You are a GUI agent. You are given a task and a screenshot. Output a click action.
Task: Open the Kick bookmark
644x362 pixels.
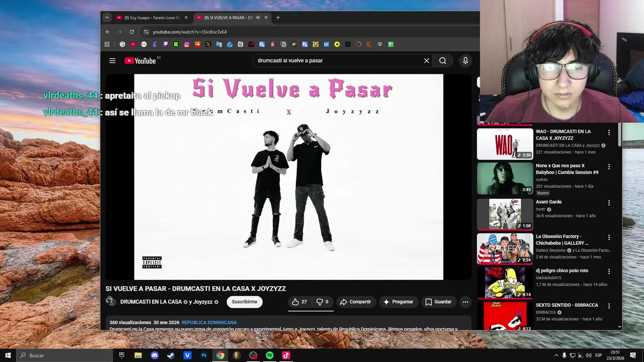pos(176,44)
